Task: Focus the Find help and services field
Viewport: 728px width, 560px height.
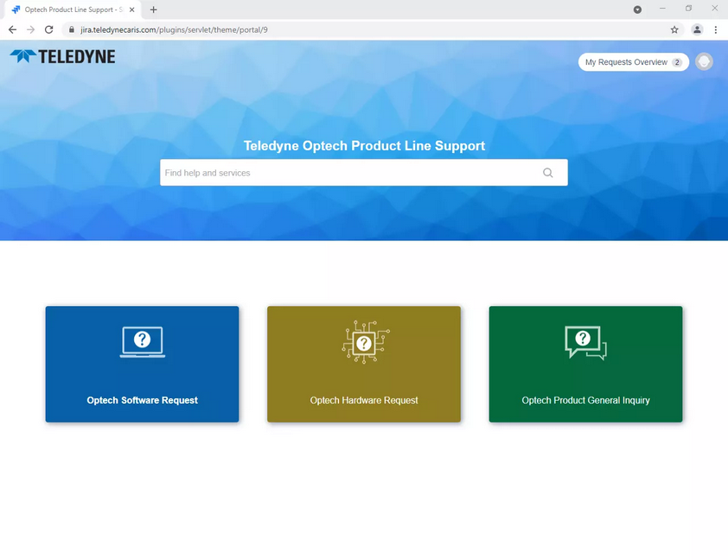Action: coord(363,173)
